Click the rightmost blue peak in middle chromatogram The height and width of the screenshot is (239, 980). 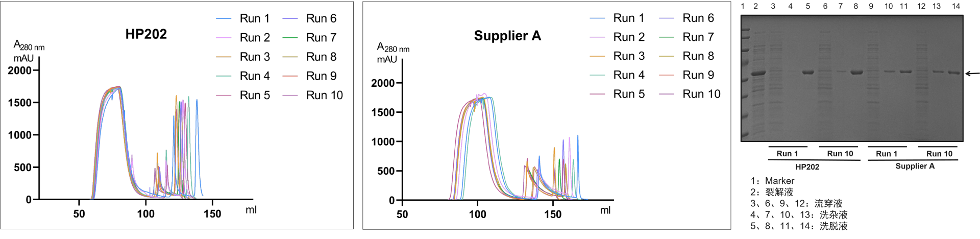[578, 138]
